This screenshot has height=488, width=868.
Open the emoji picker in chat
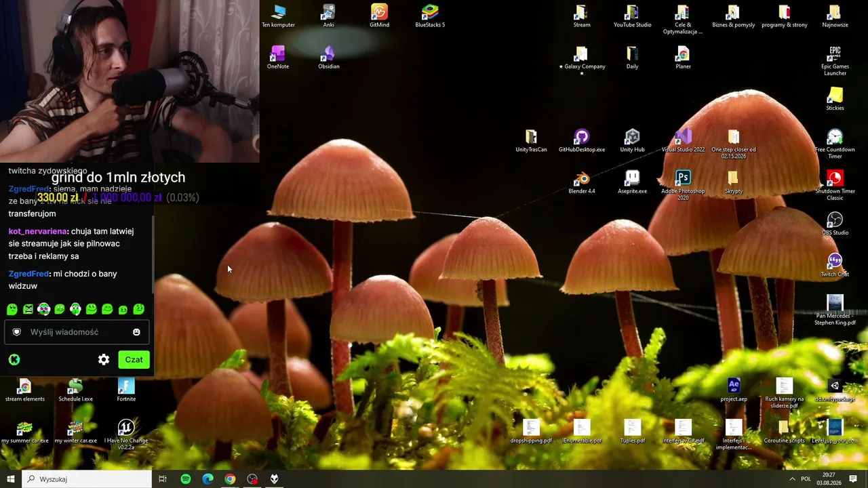[136, 332]
